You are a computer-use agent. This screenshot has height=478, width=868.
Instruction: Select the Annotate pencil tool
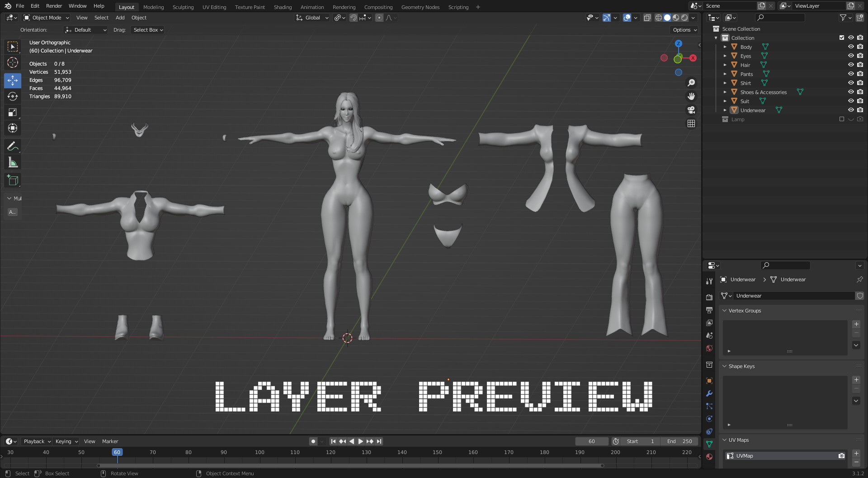[x=13, y=146]
